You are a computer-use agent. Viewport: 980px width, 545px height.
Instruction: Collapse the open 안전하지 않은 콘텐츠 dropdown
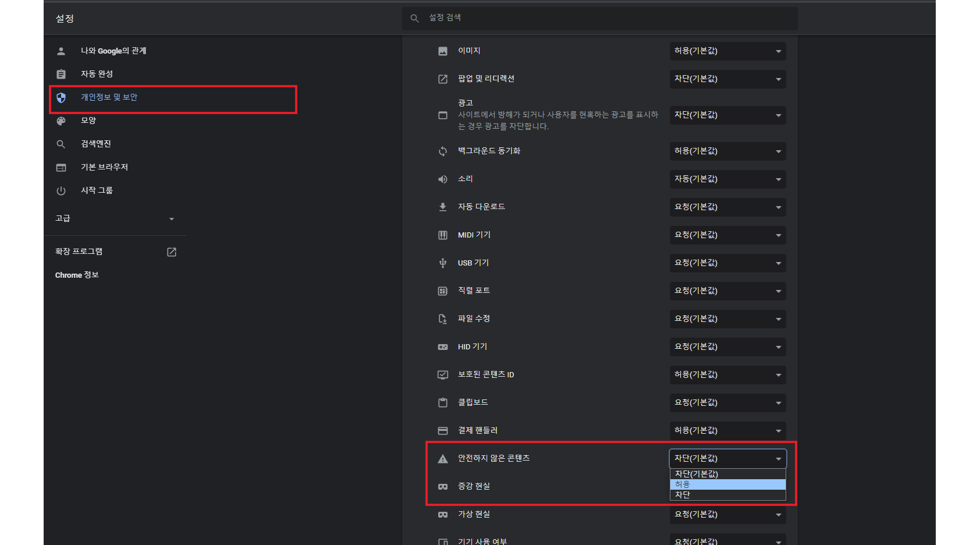[727, 459]
